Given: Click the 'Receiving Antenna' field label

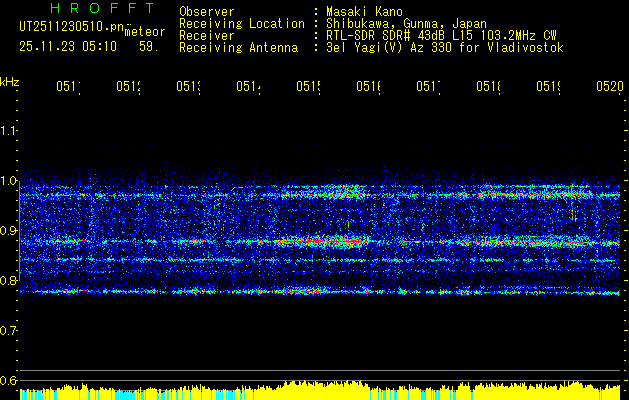Looking at the screenshot, I should (239, 48).
